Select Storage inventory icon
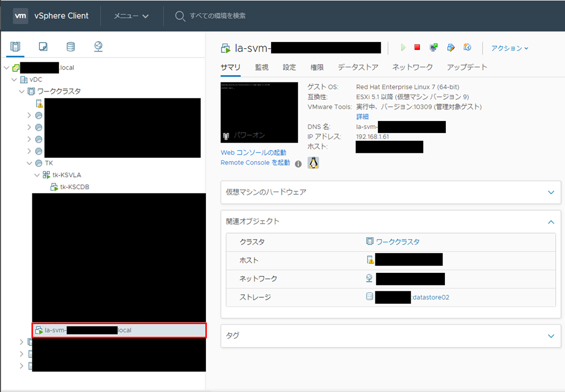Image resolution: width=565 pixels, height=392 pixels. (70, 46)
